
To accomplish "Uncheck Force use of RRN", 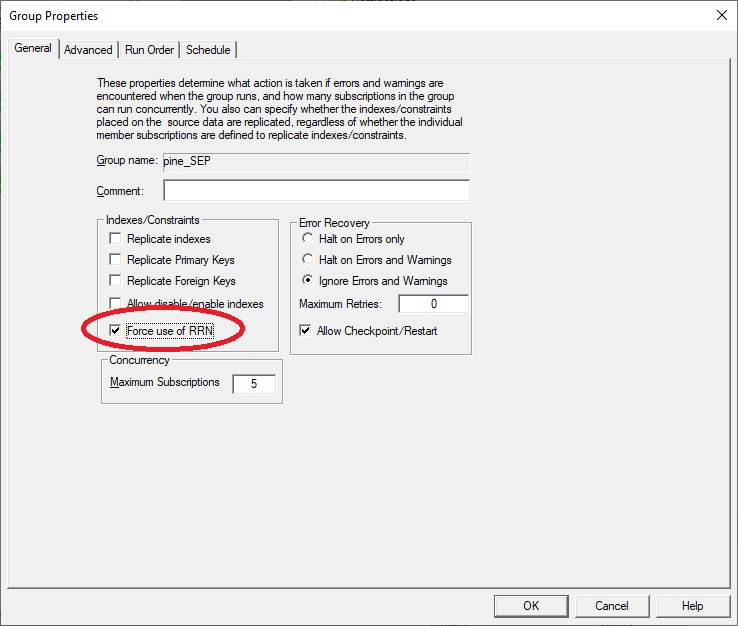I will click(x=116, y=330).
